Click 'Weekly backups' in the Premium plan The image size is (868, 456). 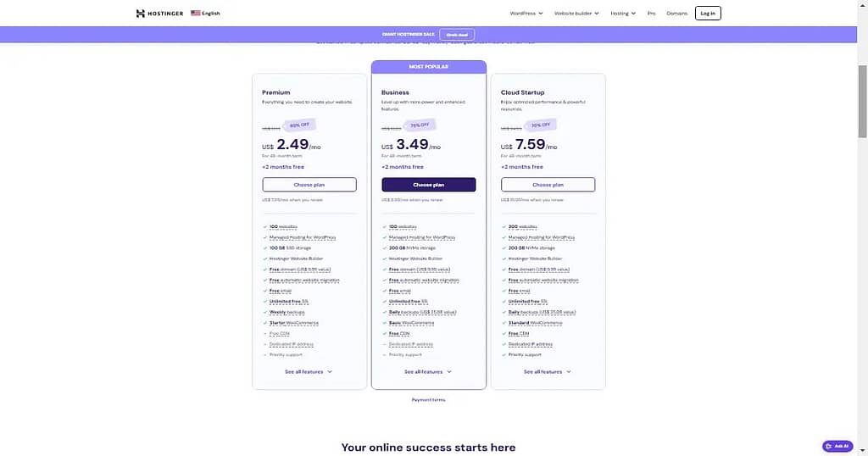click(287, 312)
